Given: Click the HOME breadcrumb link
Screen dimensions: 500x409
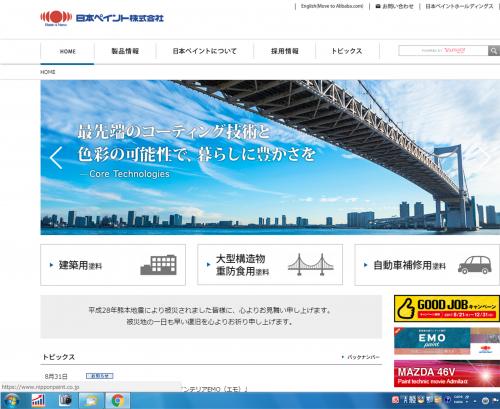Looking at the screenshot, I should 48,72.
